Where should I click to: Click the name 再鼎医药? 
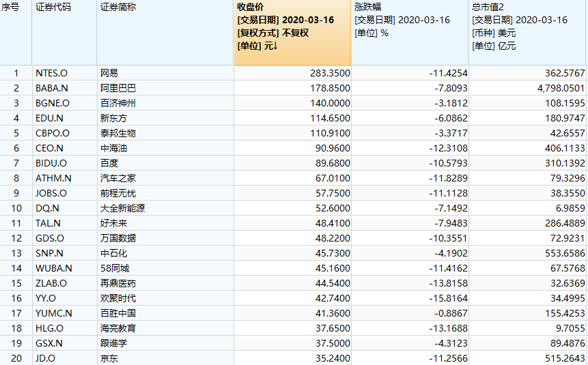coord(118,283)
